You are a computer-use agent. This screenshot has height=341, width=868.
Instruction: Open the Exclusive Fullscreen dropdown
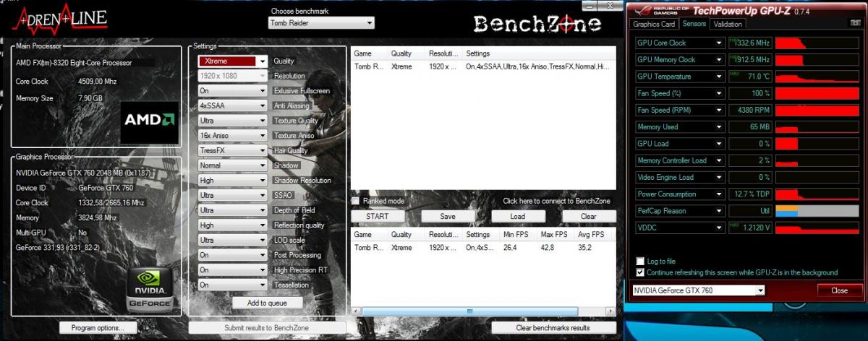point(233,91)
